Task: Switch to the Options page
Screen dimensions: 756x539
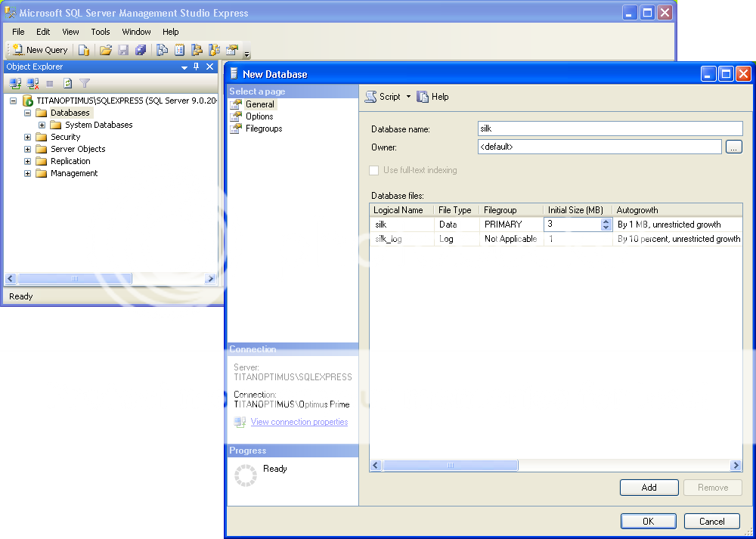Action: [x=259, y=116]
